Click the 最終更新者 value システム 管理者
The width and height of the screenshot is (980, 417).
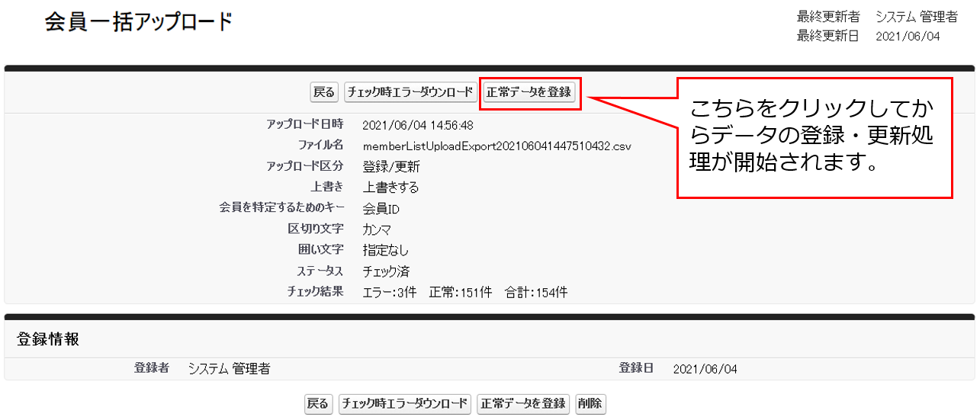tap(916, 17)
